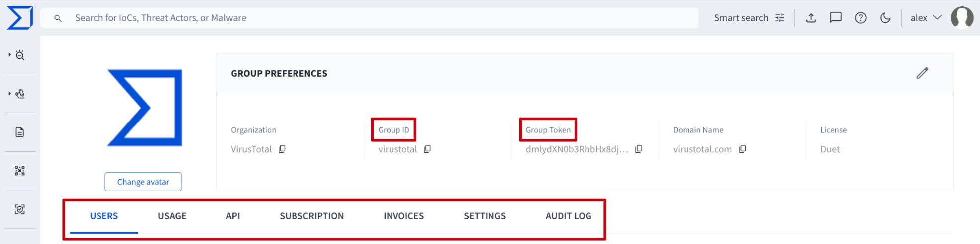Select the 'virustotal.com' domain text
The width and height of the screenshot is (980, 244).
(702, 149)
